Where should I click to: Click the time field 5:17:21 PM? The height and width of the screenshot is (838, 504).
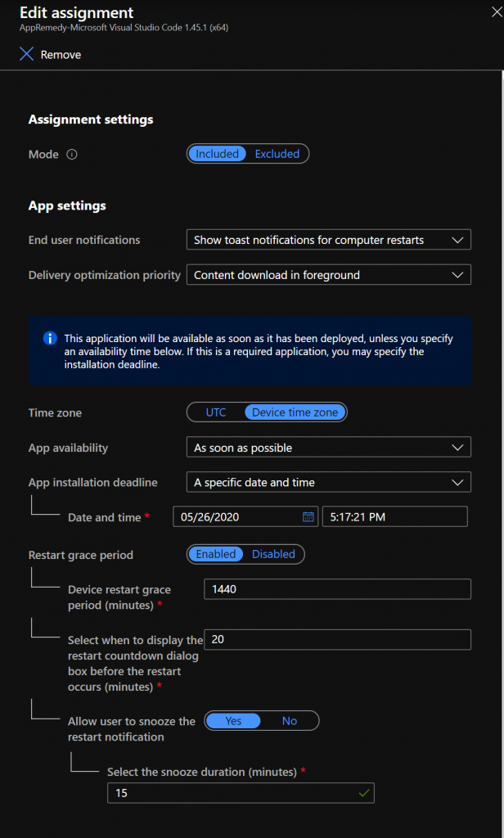395,517
